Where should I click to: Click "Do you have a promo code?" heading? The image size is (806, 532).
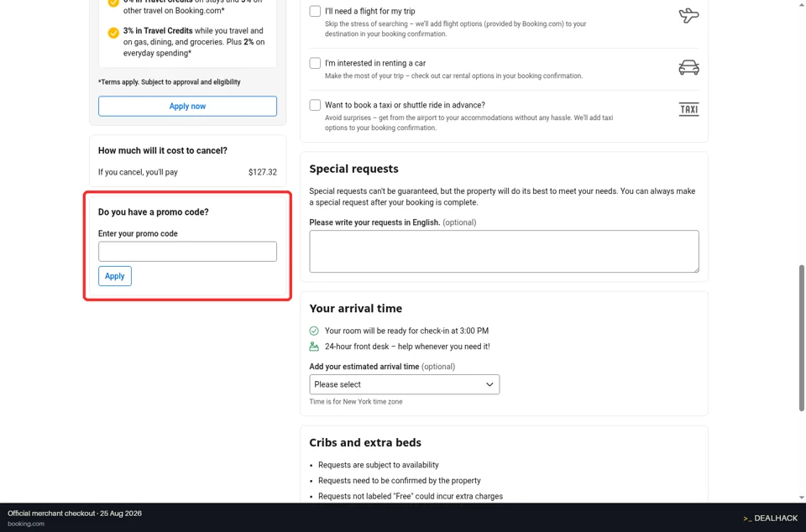pos(153,212)
